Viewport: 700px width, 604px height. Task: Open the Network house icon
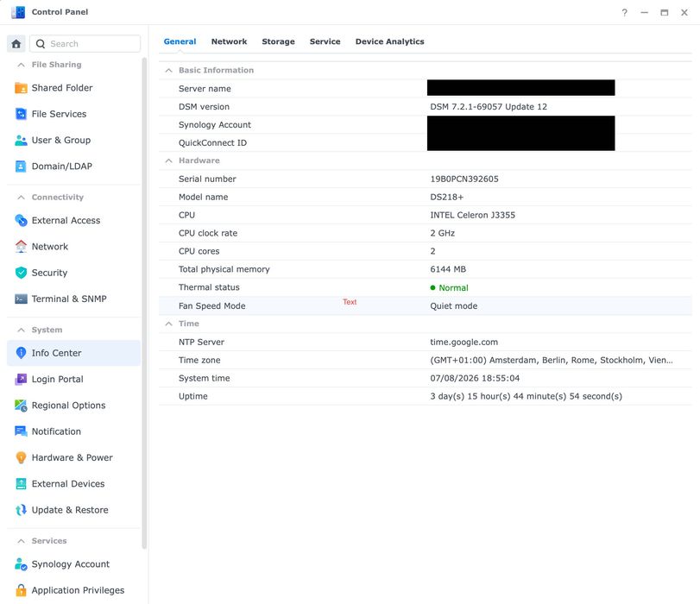tap(21, 247)
